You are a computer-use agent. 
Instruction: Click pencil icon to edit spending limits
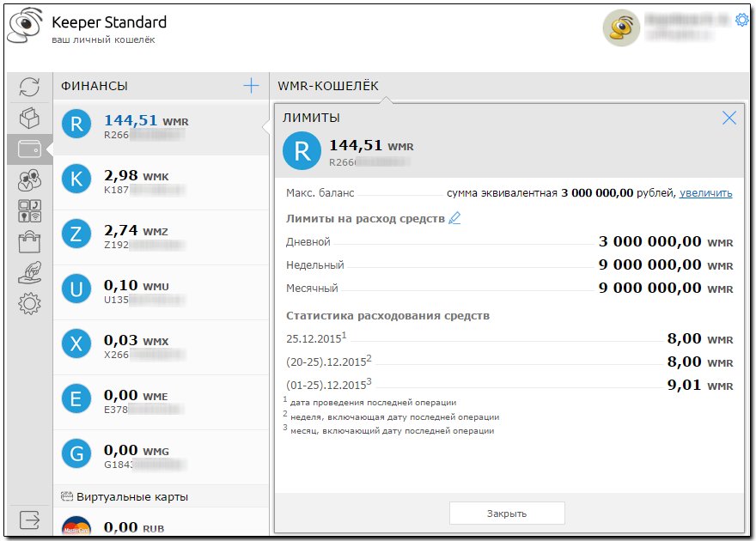454,218
